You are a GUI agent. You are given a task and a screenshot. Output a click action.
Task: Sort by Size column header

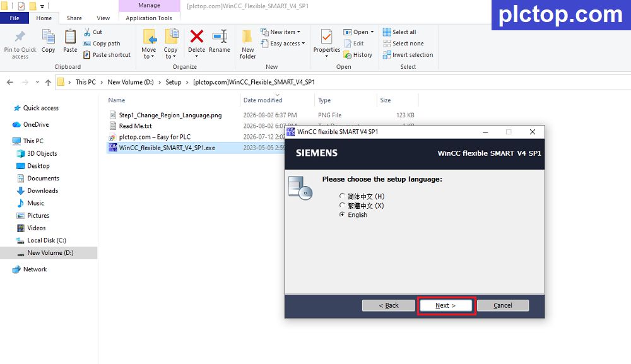coord(386,100)
